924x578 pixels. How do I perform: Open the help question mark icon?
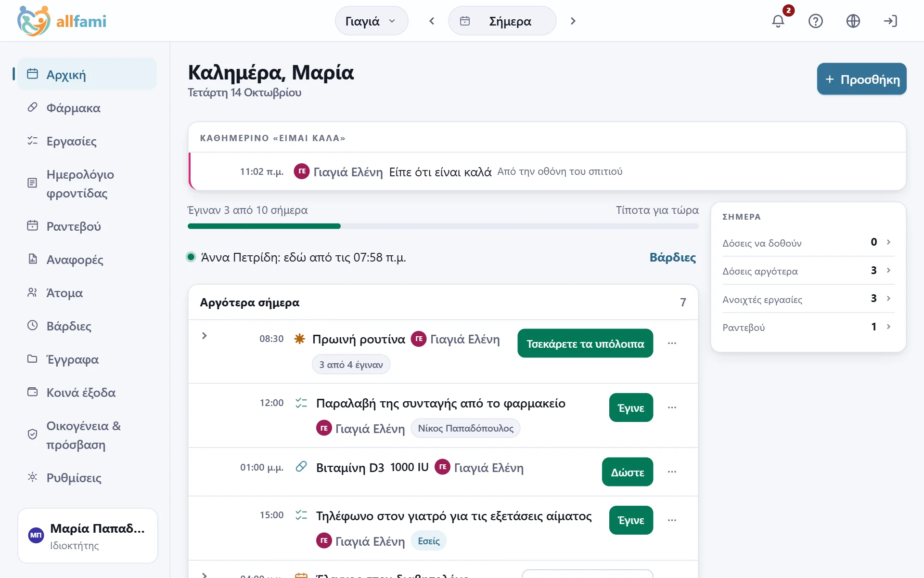[816, 21]
